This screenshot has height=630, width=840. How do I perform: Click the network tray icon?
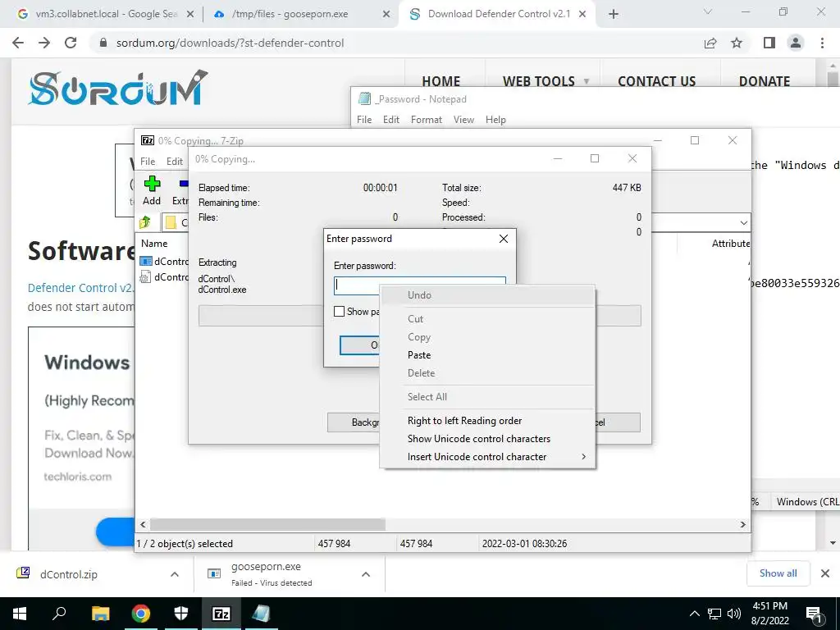pos(714,614)
